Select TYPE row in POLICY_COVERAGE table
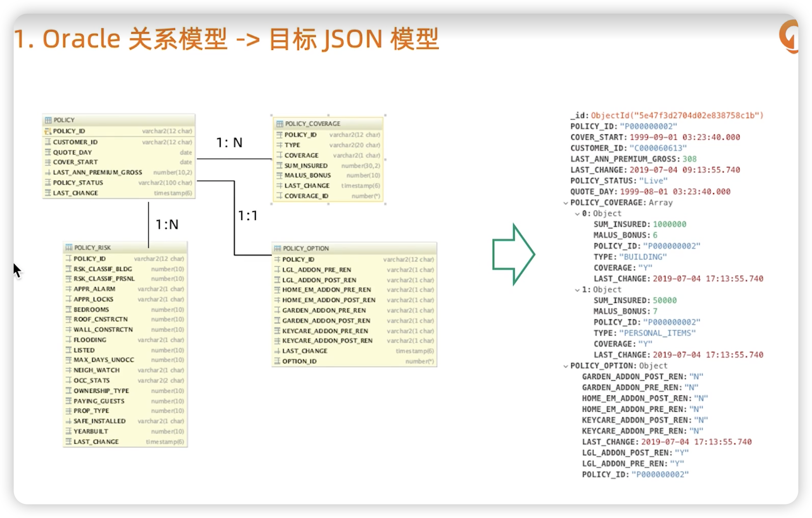This screenshot has width=812, height=518. 328,145
